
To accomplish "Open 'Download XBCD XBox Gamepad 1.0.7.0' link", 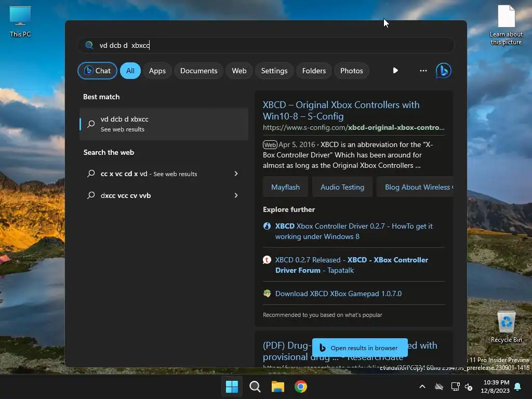I will (x=338, y=294).
